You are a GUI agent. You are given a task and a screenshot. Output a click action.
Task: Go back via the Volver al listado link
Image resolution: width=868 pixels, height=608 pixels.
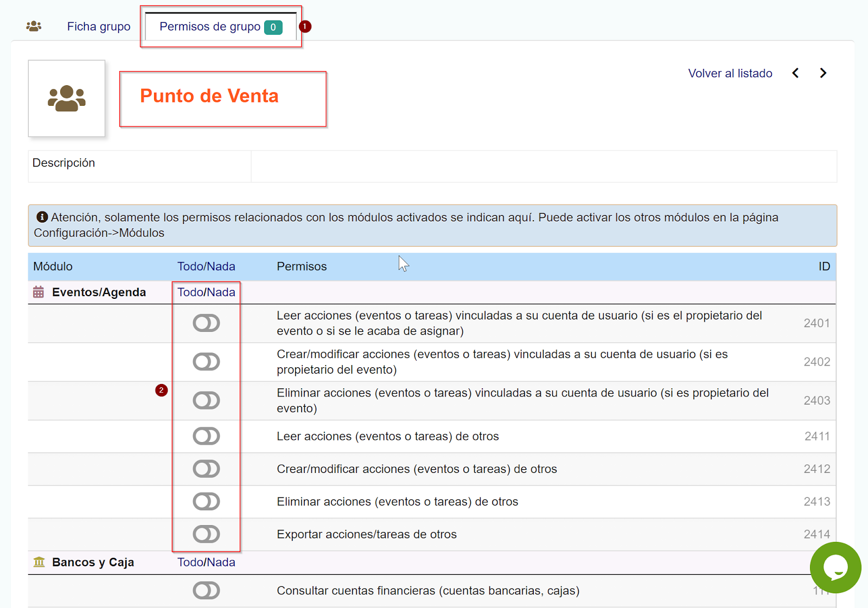[730, 73]
